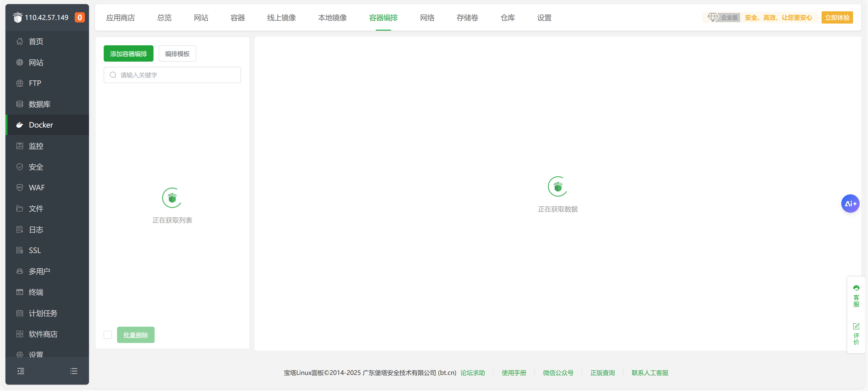This screenshot has width=868, height=391.
Task: Toggle the select-all checkbox beside 批量删除
Action: click(108, 335)
